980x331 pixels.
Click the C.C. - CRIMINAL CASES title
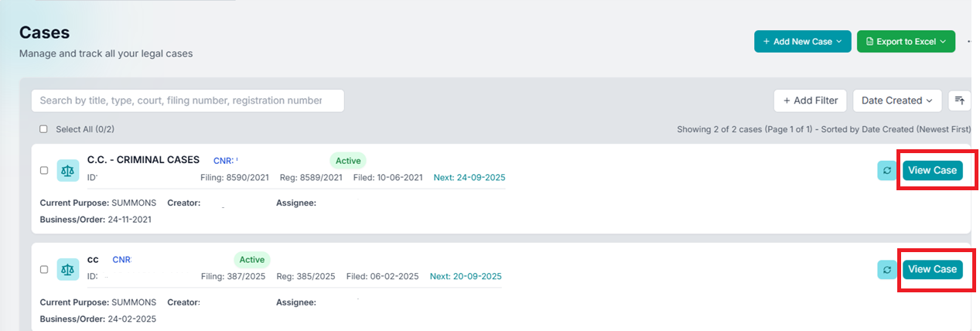143,160
